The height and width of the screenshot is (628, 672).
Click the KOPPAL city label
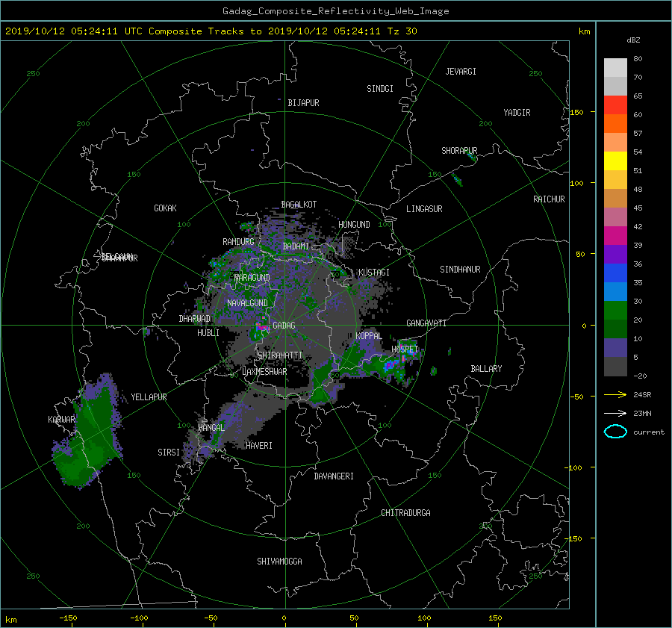pos(369,335)
